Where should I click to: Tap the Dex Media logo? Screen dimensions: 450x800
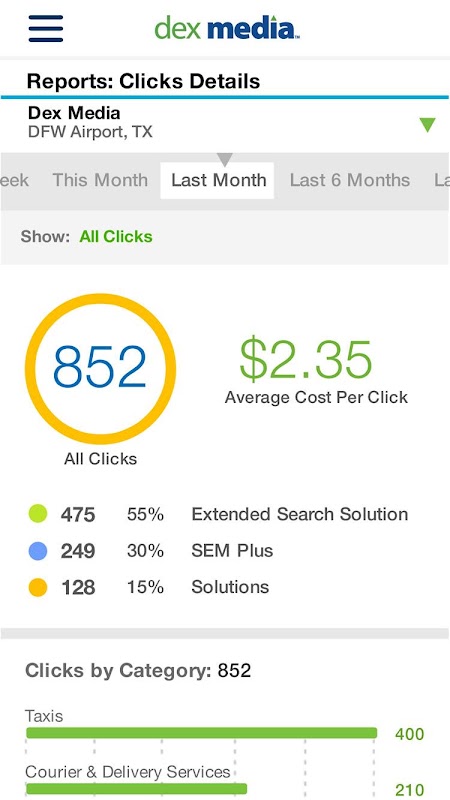[x=227, y=28]
